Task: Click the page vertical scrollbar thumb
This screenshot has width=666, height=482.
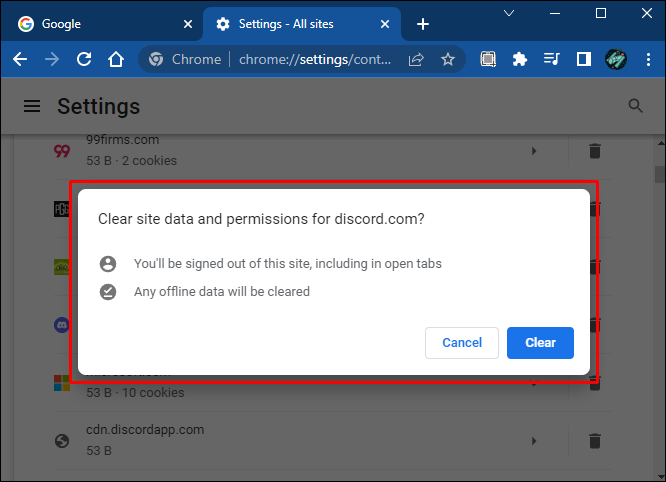Action: (660, 174)
